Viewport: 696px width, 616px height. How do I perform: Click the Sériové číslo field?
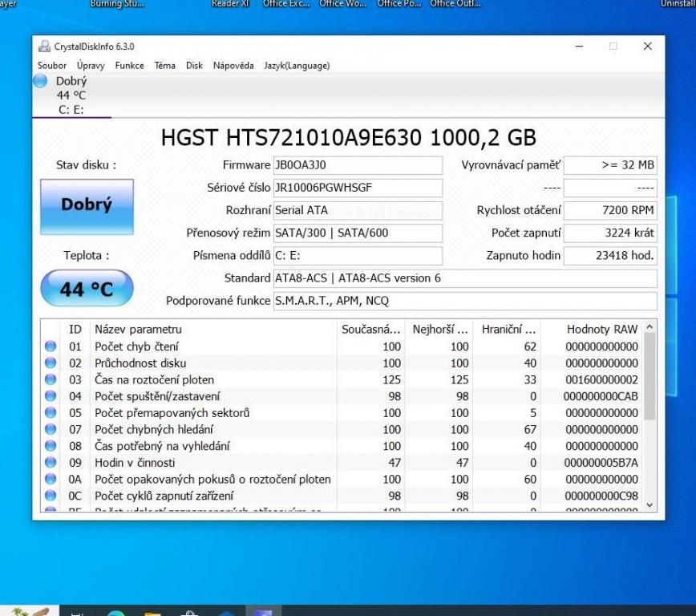358,188
